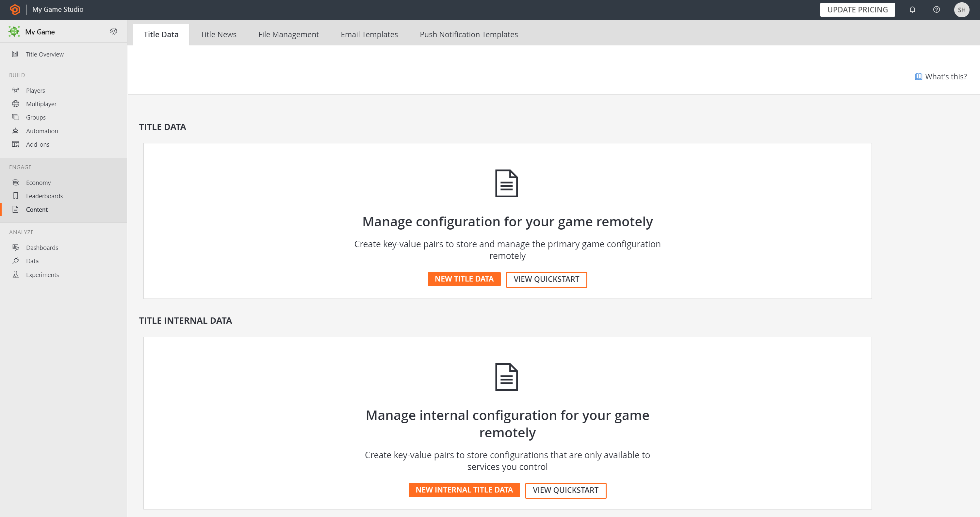The image size is (980, 517).
Task: Click the NEW TITLE DATA button
Action: tap(464, 279)
